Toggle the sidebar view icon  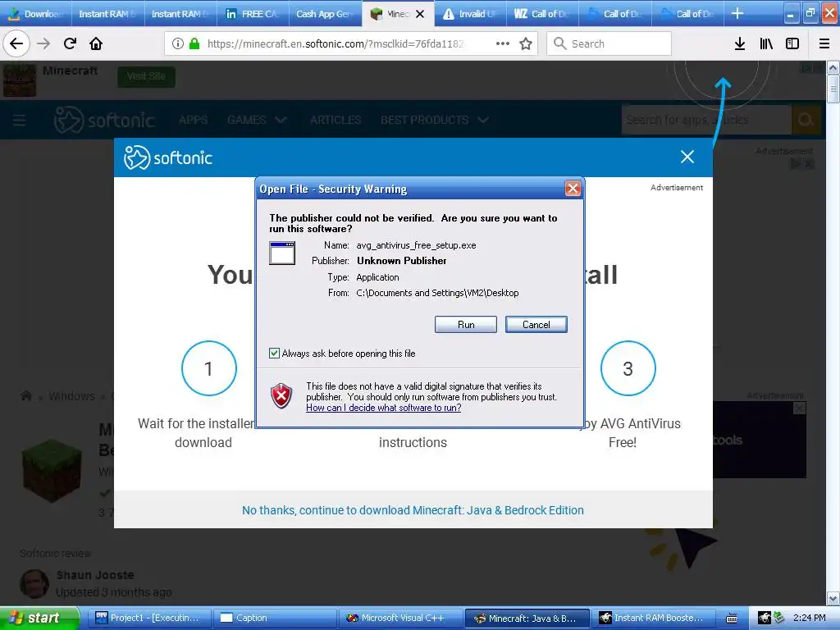[792, 43]
